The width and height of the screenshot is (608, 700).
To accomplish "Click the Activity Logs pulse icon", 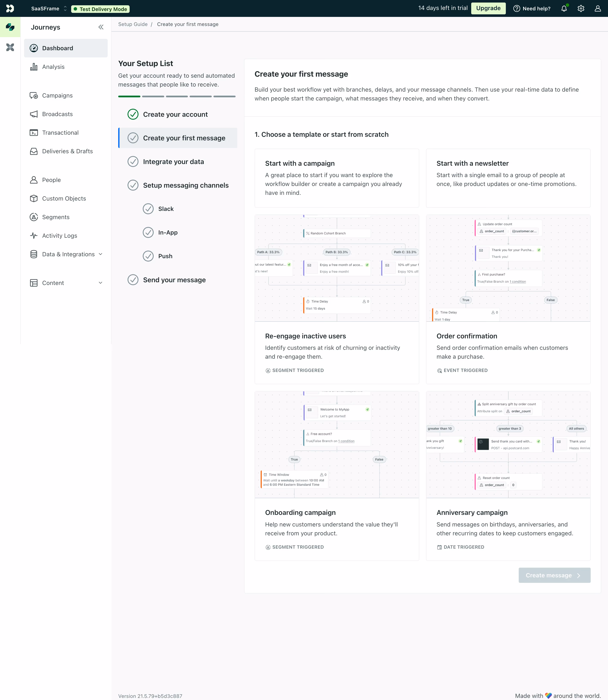I will [34, 236].
